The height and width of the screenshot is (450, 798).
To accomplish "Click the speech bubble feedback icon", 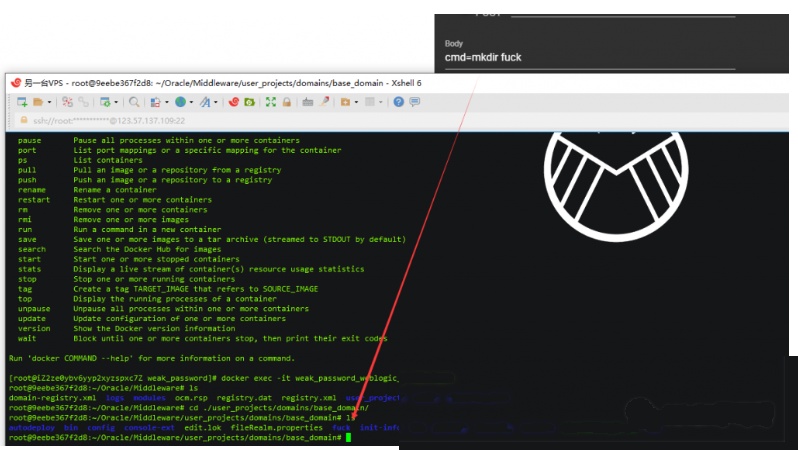I will tap(415, 102).
